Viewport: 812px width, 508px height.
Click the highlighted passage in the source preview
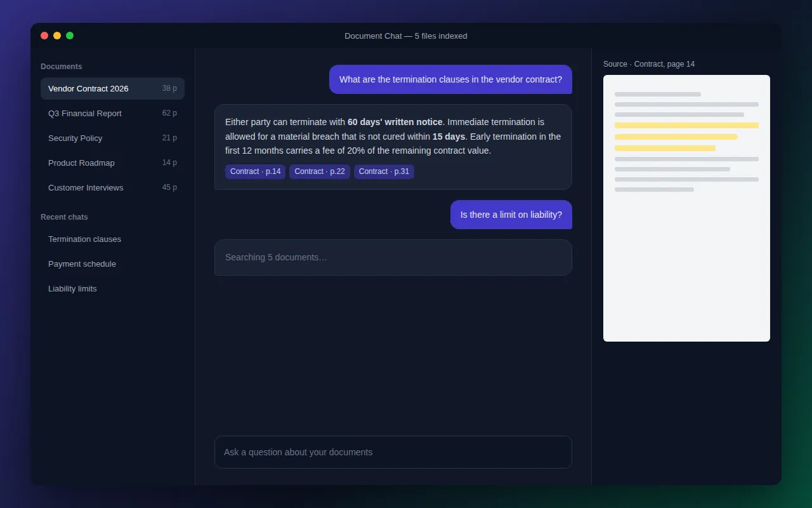point(686,137)
